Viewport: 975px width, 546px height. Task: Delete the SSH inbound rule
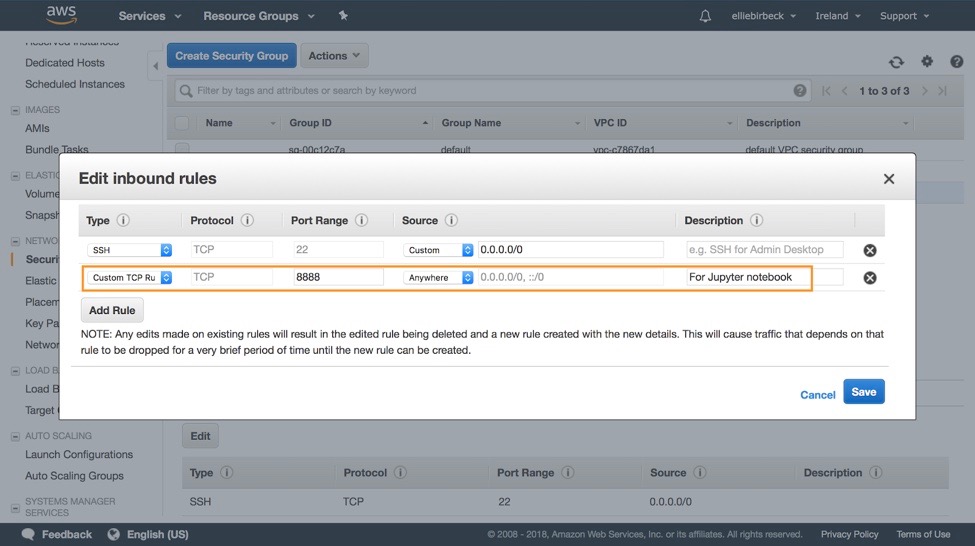click(x=870, y=250)
